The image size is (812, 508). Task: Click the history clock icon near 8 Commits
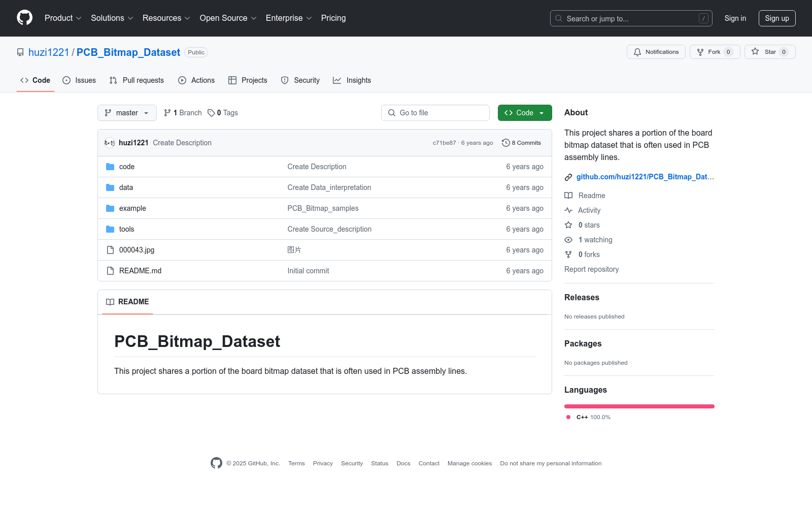(505, 143)
